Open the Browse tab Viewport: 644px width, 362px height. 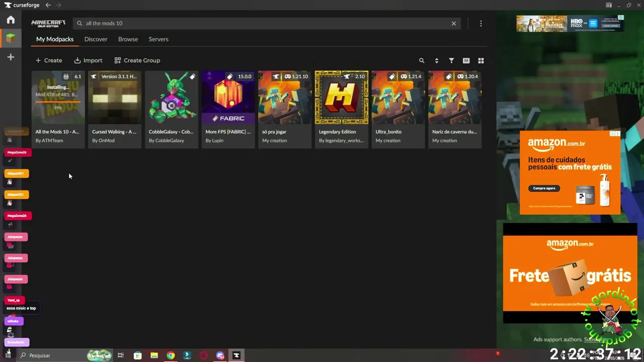tap(128, 39)
